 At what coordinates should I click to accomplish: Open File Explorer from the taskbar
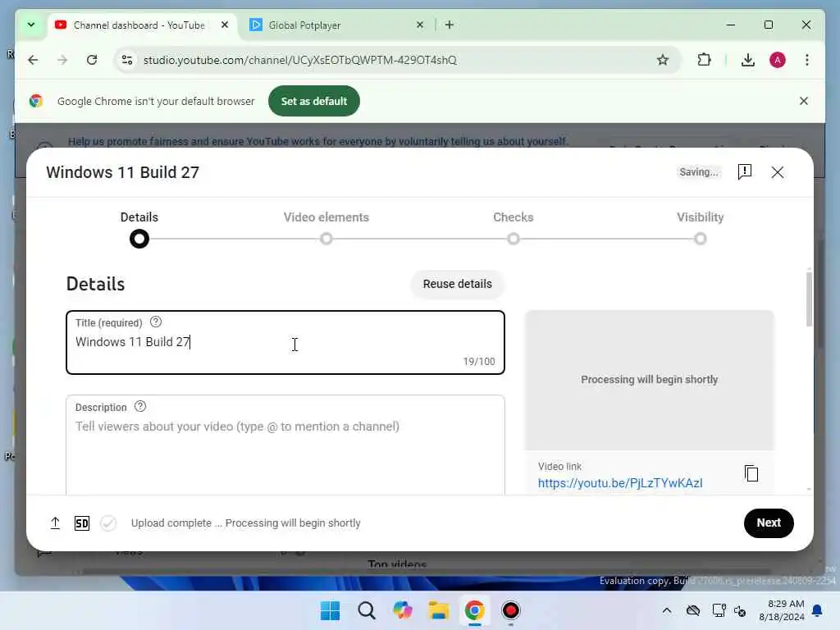[x=438, y=610]
